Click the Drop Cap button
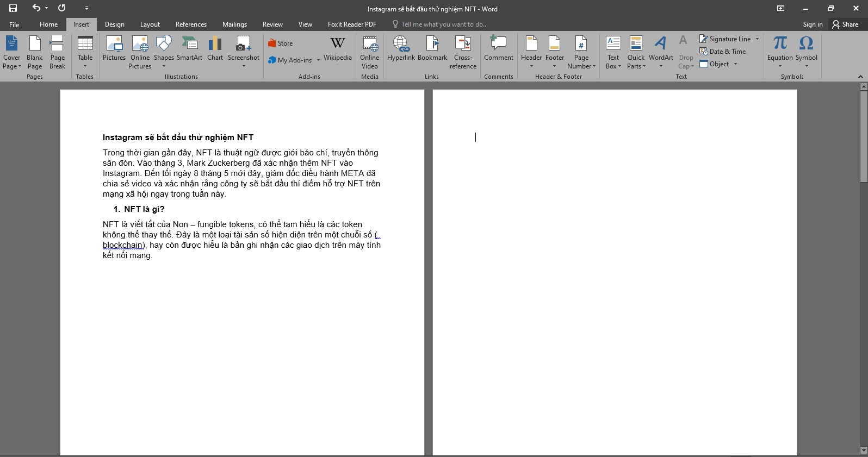The image size is (868, 457). (686, 53)
